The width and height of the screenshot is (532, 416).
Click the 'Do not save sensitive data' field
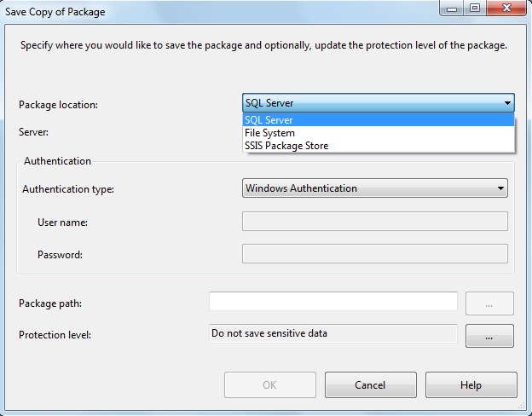[332, 333]
